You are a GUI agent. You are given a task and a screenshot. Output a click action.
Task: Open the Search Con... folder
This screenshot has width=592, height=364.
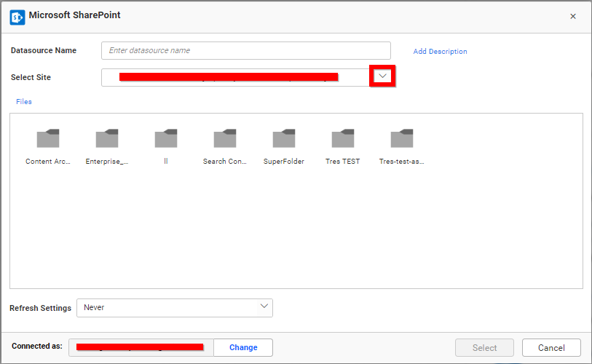(x=225, y=139)
